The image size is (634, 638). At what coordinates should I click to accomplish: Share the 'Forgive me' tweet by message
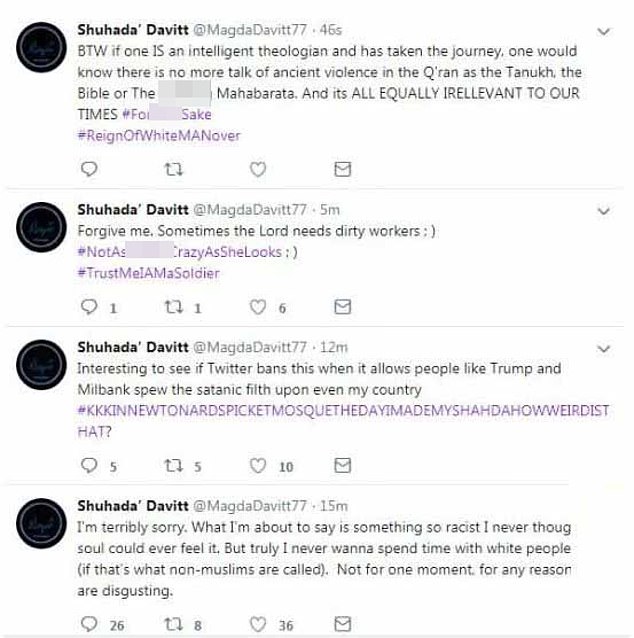(342, 307)
